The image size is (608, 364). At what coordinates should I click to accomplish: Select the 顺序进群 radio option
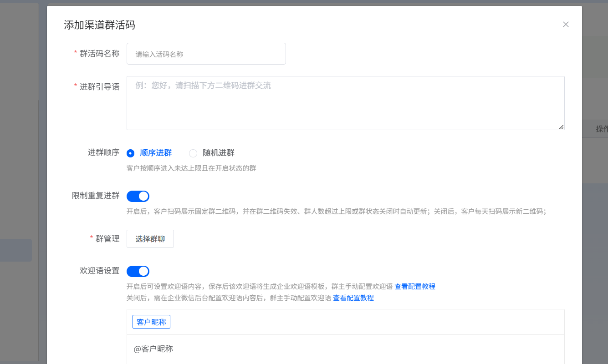(149, 153)
